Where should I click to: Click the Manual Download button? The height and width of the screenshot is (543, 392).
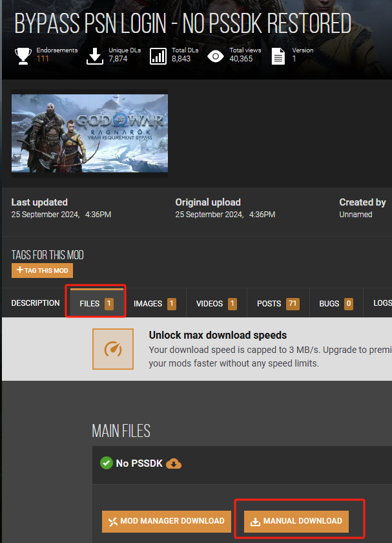pyautogui.click(x=296, y=521)
